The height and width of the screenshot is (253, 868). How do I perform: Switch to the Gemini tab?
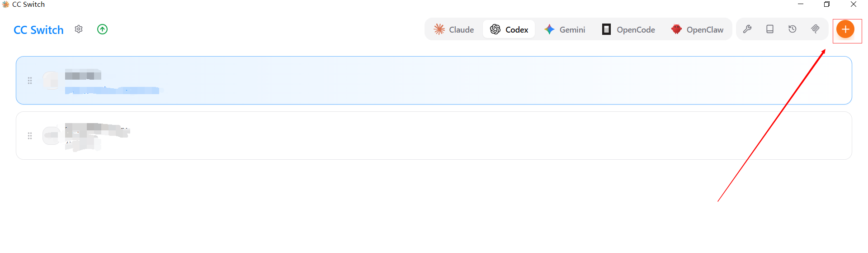click(565, 29)
